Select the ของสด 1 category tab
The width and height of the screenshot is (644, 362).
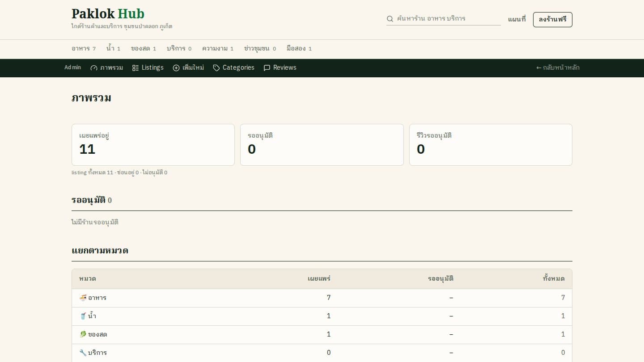tap(144, 49)
